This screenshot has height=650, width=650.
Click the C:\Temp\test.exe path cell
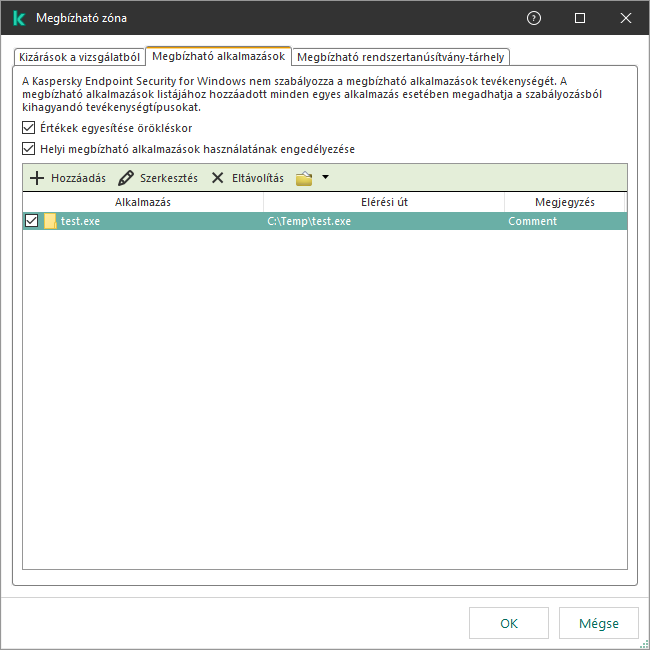coord(309,221)
